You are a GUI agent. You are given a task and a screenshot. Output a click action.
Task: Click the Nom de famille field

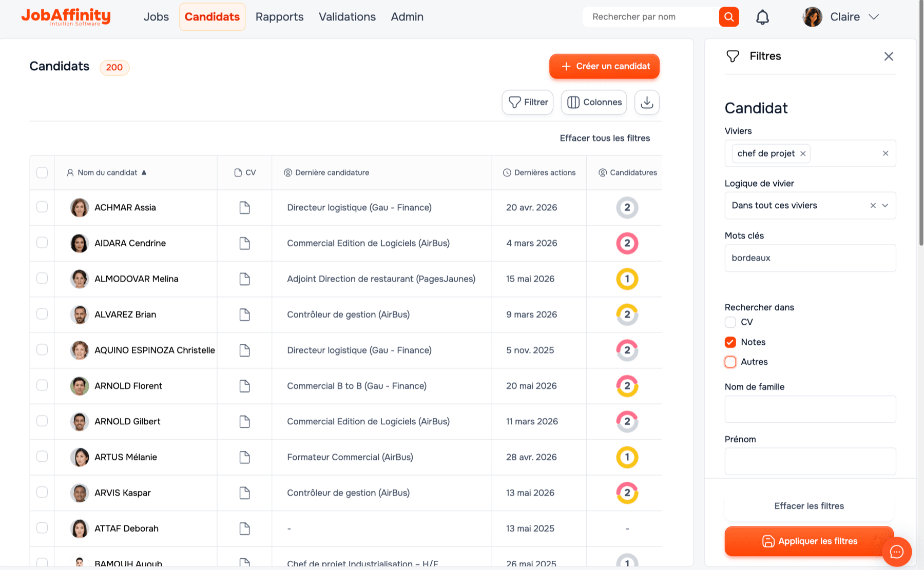click(810, 409)
